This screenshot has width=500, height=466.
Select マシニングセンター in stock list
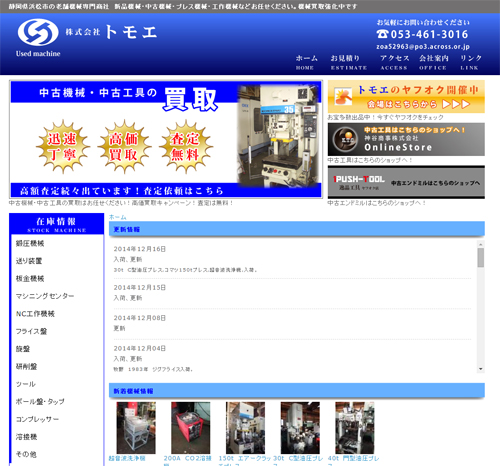45,296
